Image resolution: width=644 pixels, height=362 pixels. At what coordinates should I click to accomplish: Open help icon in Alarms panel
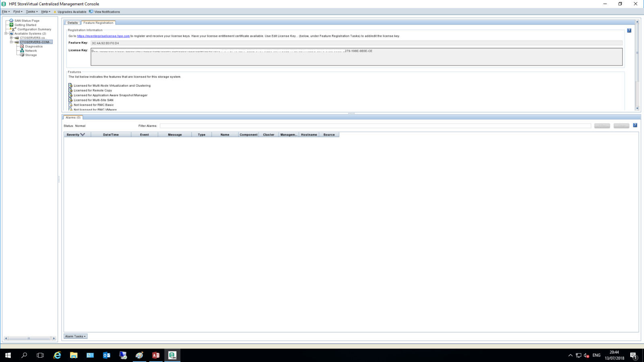pyautogui.click(x=635, y=125)
